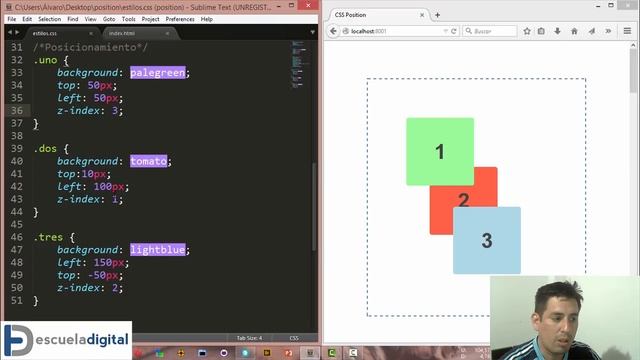640x360 pixels.
Task: Click line number 44 in the gutter
Action: (17, 212)
